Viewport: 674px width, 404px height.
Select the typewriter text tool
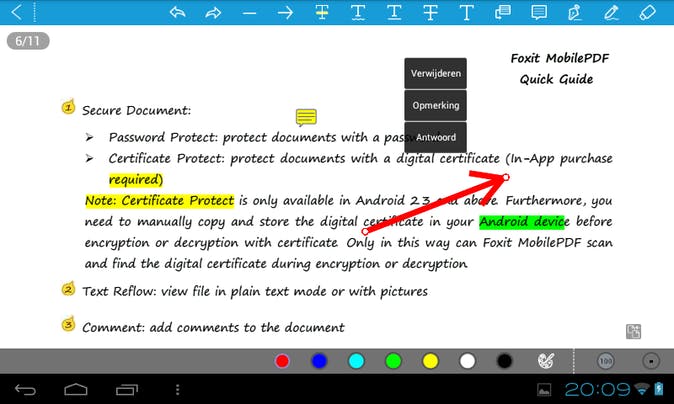[x=466, y=12]
